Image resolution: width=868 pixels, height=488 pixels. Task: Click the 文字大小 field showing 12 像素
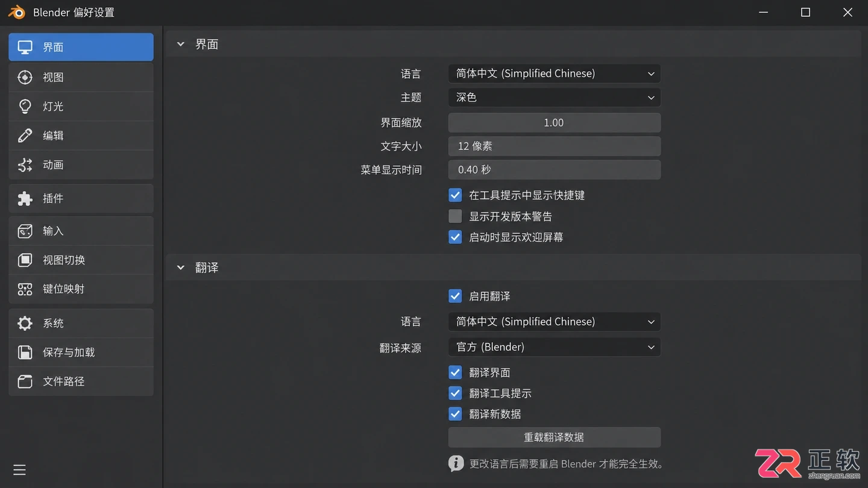555,146
